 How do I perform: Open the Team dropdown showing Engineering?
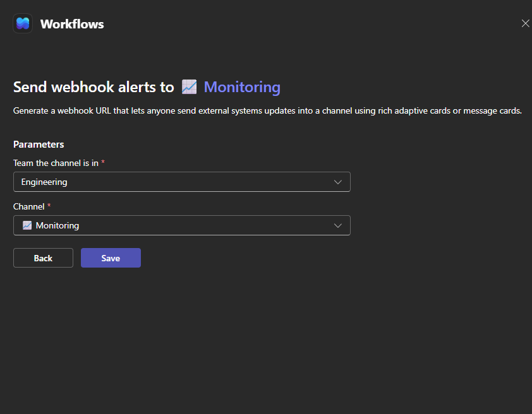pyautogui.click(x=182, y=182)
